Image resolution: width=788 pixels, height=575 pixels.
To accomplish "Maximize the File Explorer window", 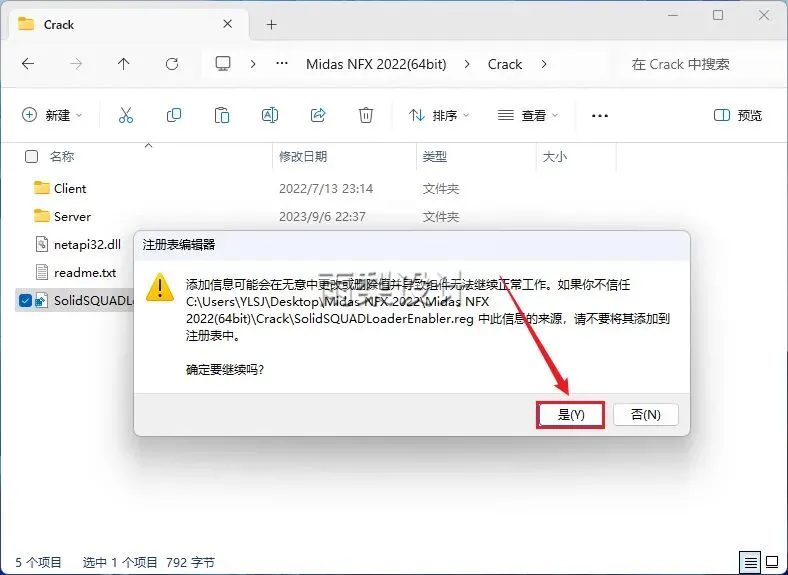I will pyautogui.click(x=718, y=16).
